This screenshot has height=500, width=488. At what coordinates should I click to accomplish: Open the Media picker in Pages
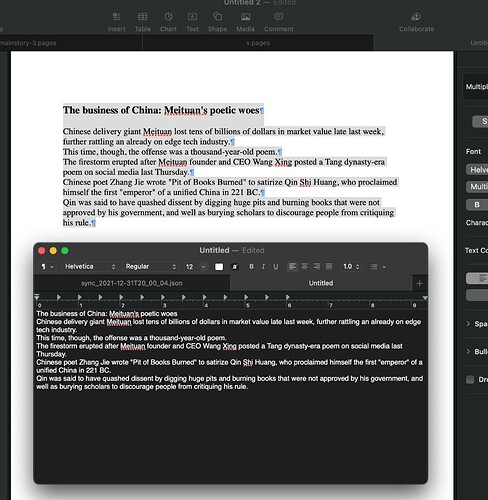245,22
